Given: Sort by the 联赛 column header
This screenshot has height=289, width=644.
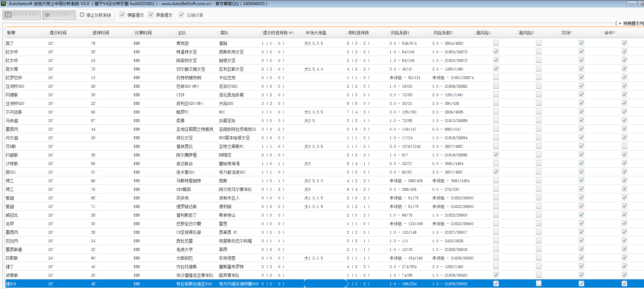Looking at the screenshot, I should point(11,33).
